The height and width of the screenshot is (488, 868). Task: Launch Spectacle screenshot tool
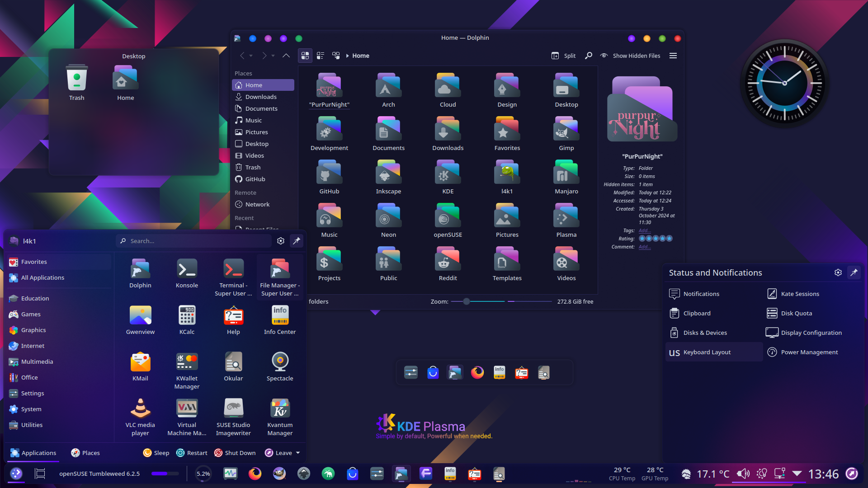coord(280,366)
